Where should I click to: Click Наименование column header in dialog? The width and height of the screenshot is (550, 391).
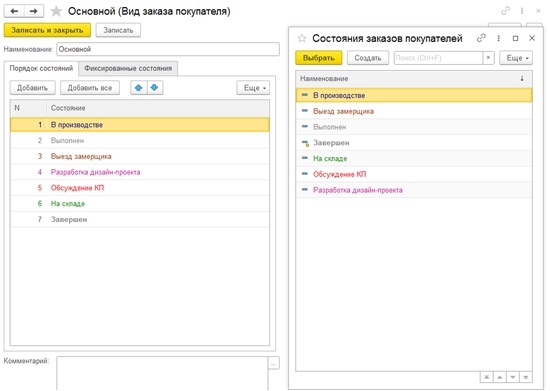coord(414,79)
